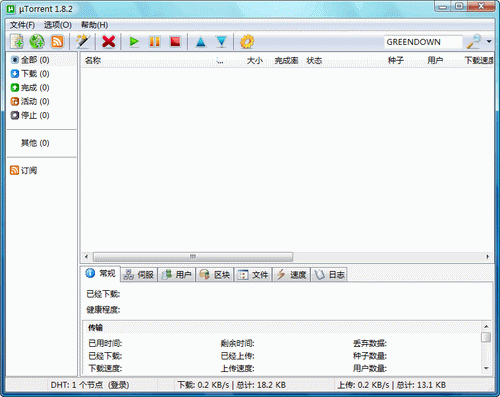Sort by 完成率 column header

[286, 61]
